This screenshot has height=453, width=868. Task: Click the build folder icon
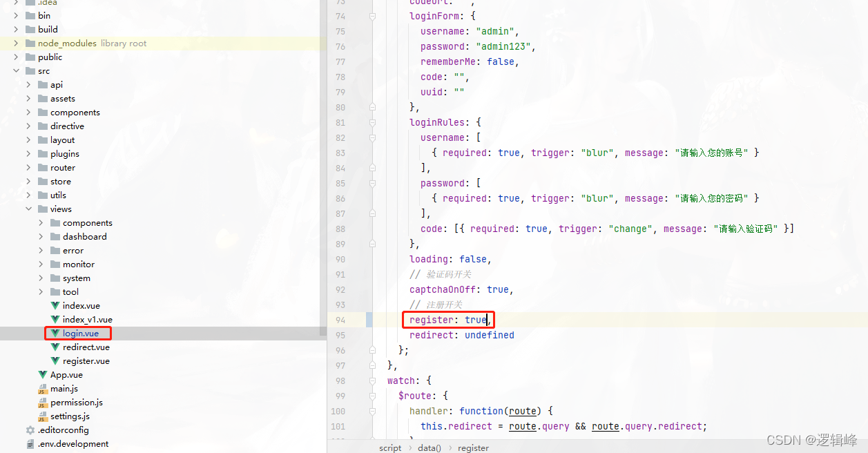[x=30, y=29]
